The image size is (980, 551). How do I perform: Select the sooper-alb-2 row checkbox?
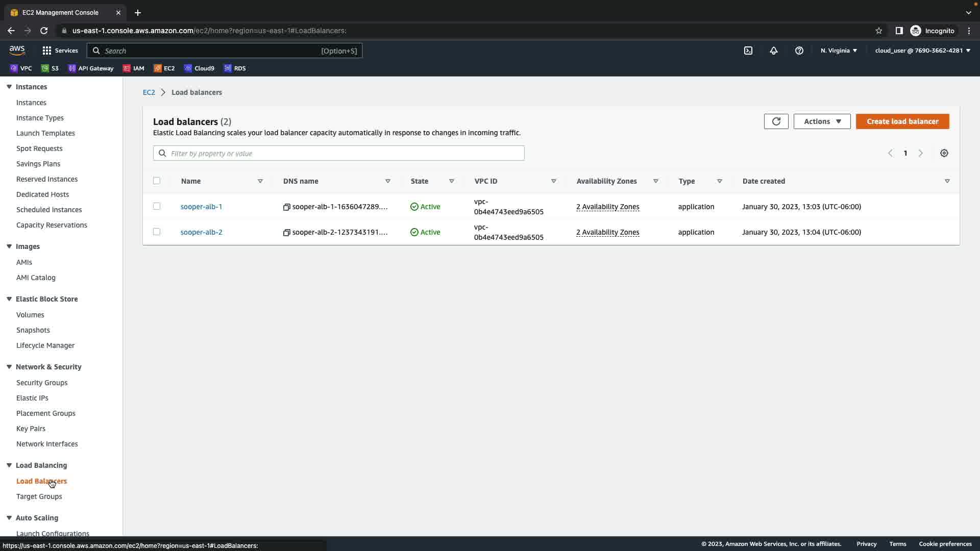click(157, 232)
